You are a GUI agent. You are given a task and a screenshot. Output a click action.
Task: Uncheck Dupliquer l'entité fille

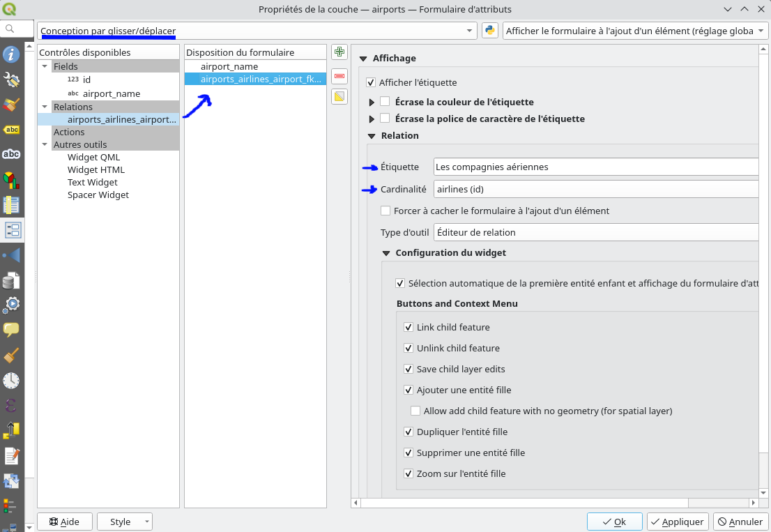[x=408, y=432]
